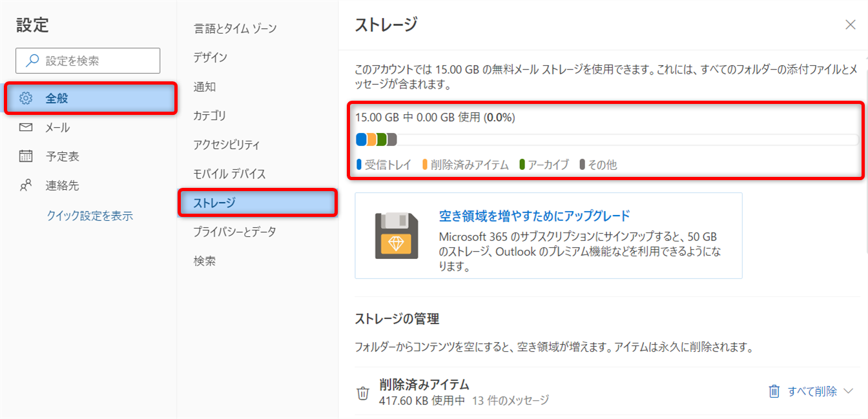Viewport: 868px width, 419px height.
Task: Click the gear icon beside 全般
Action: (26, 99)
